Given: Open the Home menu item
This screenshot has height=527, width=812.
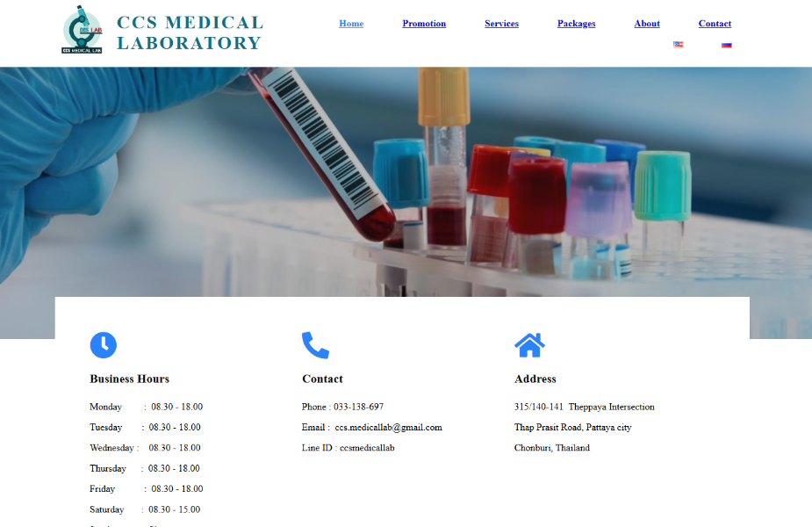Looking at the screenshot, I should (x=351, y=24).
